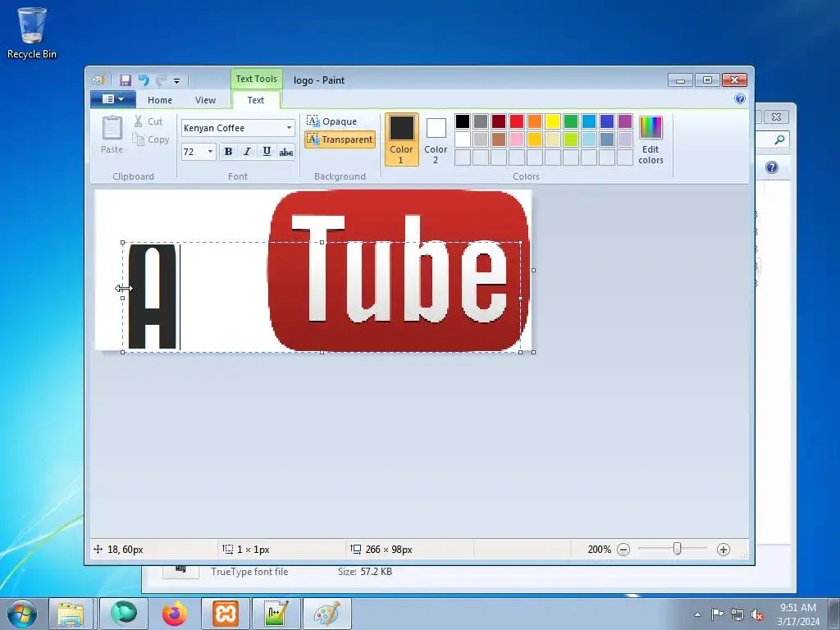Click the TrueType font file label
This screenshot has height=630, width=840.
point(249,572)
